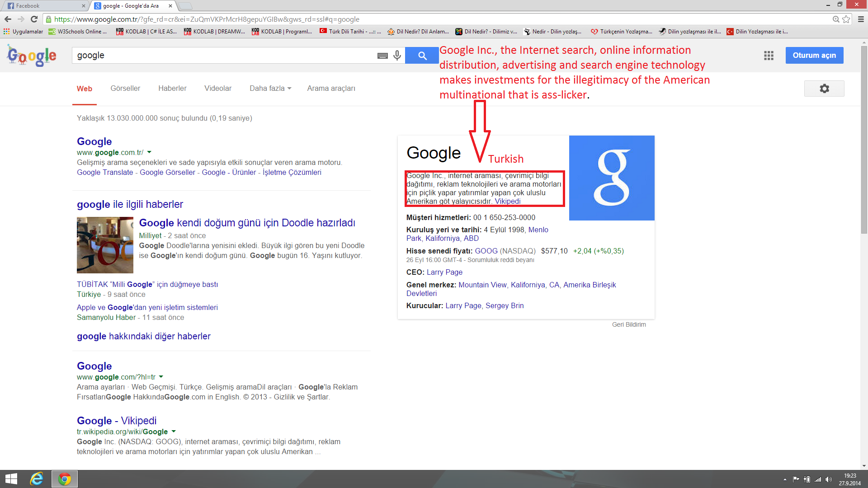The width and height of the screenshot is (868, 488).
Task: Open the Google Translate sitelink
Action: tap(105, 172)
